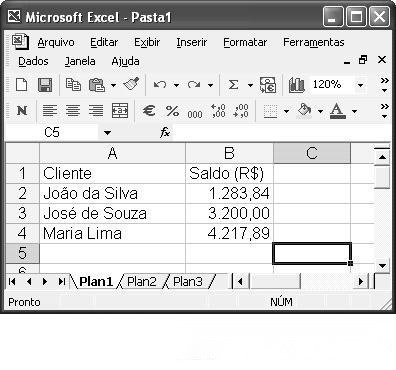The image size is (396, 370).
Task: Open the 120% zoom dropdown
Action: click(360, 85)
